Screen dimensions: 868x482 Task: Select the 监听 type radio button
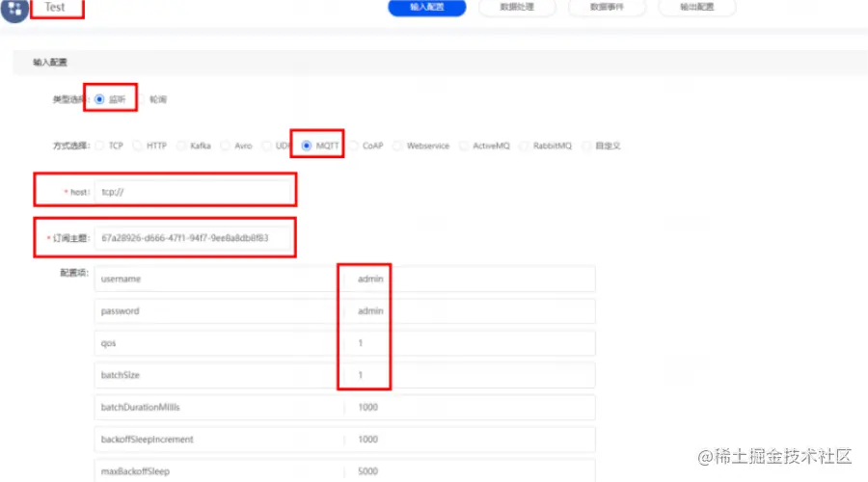99,99
